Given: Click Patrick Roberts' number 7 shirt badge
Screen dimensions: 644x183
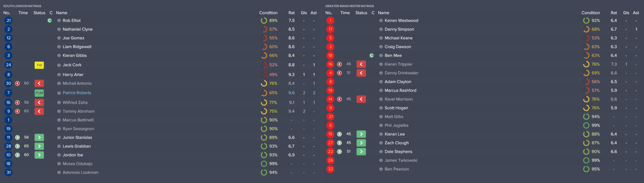Looking at the screenshot, I should click(8, 93).
